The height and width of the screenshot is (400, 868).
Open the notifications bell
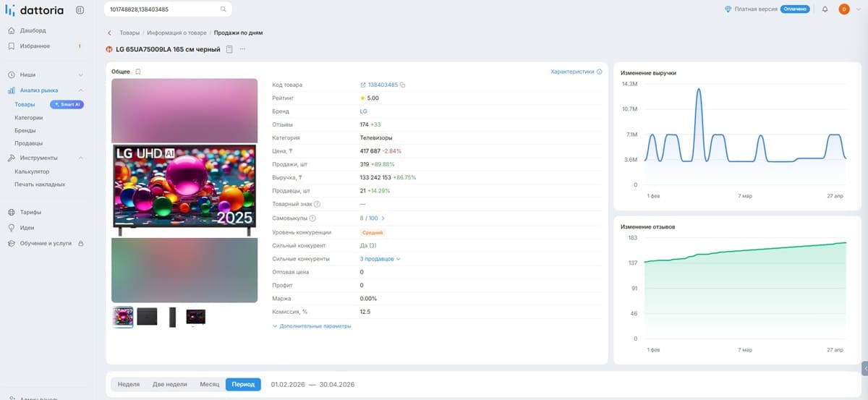coord(825,9)
